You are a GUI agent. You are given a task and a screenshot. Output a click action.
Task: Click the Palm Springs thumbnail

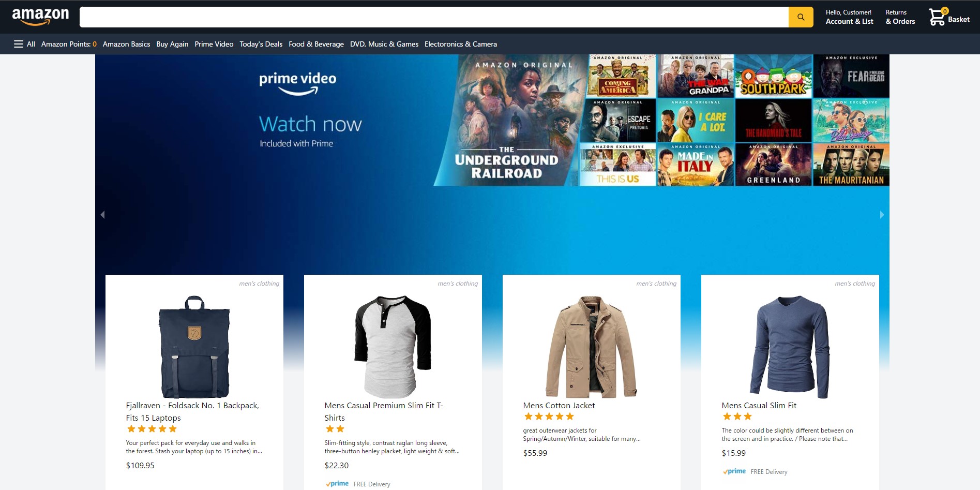point(851,121)
